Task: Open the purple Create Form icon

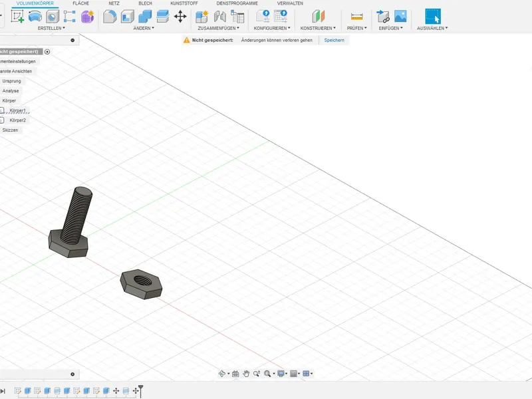Action: click(87, 16)
